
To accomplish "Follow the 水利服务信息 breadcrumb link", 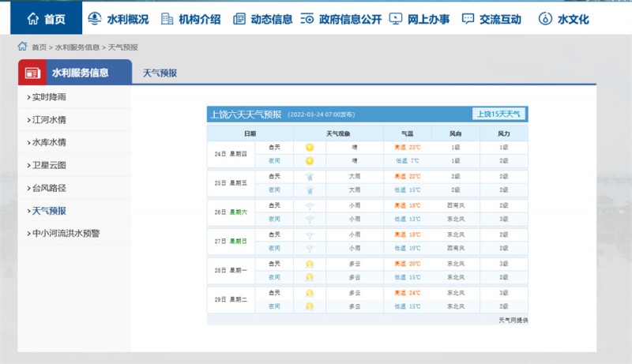I will tap(77, 47).
